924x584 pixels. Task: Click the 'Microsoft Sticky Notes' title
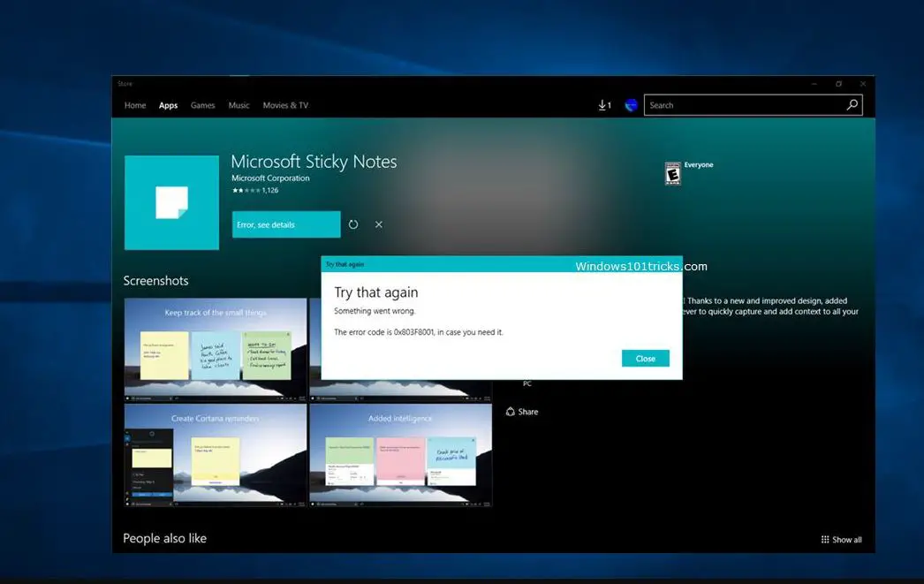coord(314,162)
